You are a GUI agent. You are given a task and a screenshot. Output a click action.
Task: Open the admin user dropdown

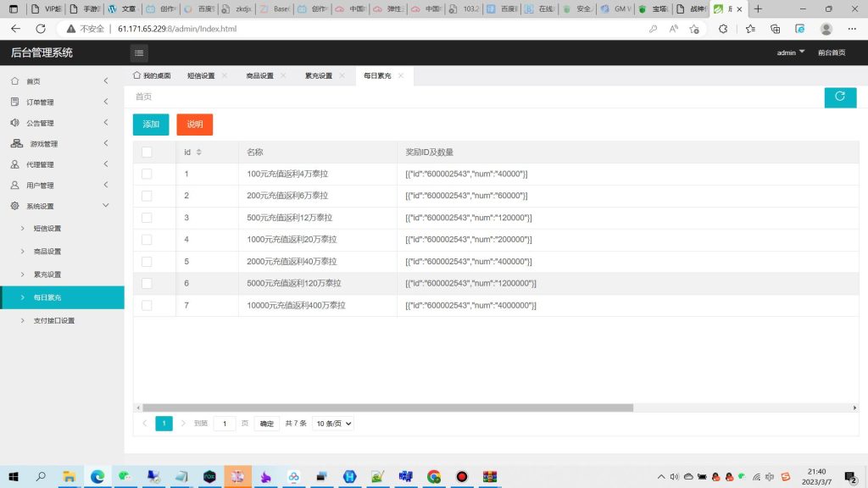click(x=791, y=53)
